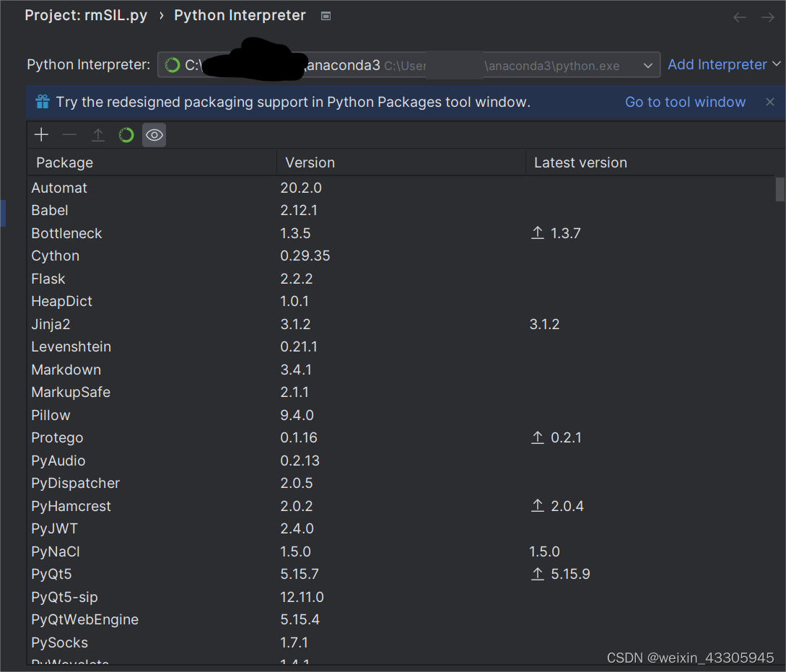Image resolution: width=786 pixels, height=672 pixels.
Task: Click the package list vertical scrollbar
Action: [x=780, y=189]
